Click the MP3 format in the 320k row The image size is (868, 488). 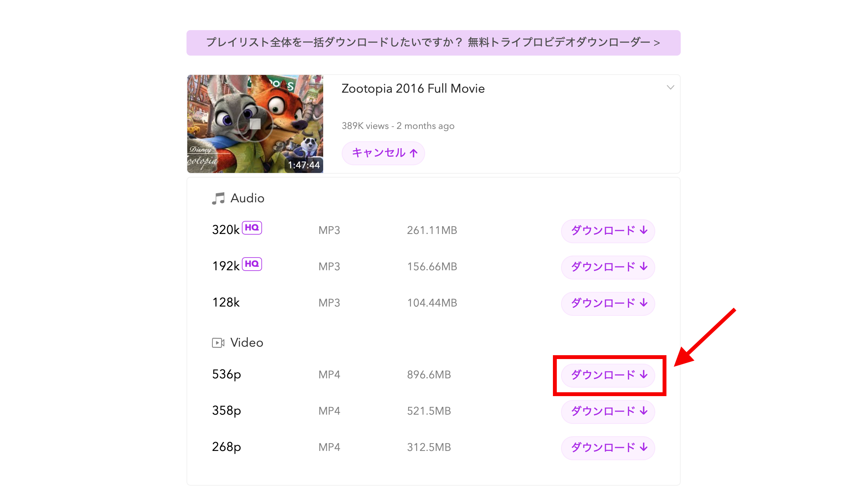click(x=329, y=230)
